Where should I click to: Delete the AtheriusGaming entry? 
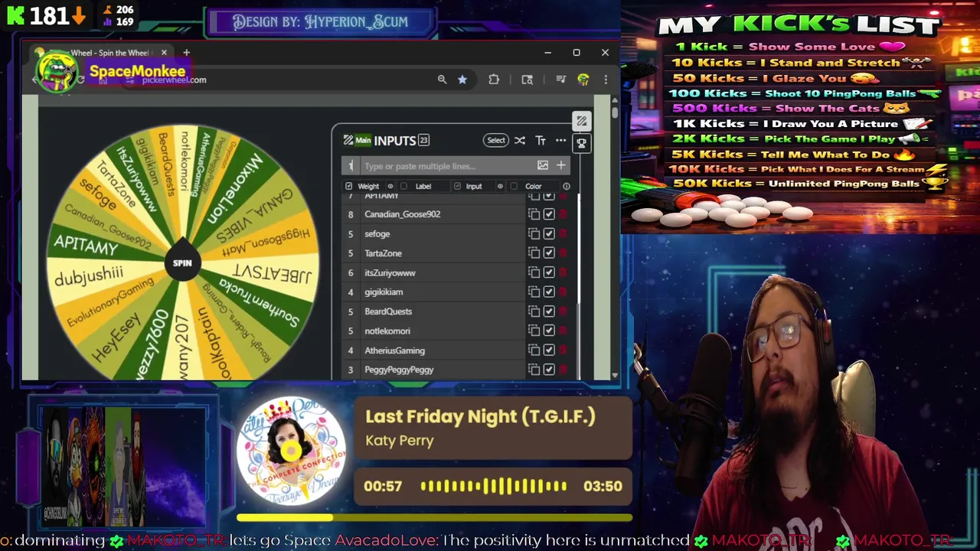tap(564, 350)
